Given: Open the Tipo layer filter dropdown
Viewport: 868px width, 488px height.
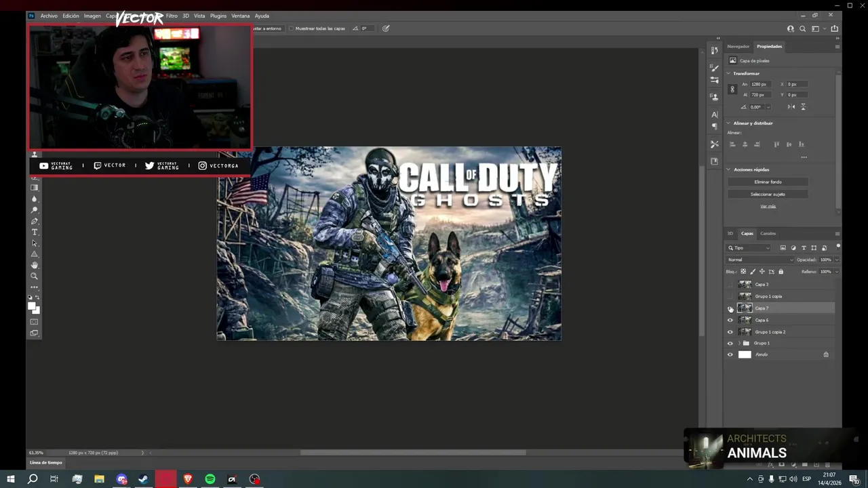Looking at the screenshot, I should pos(748,248).
